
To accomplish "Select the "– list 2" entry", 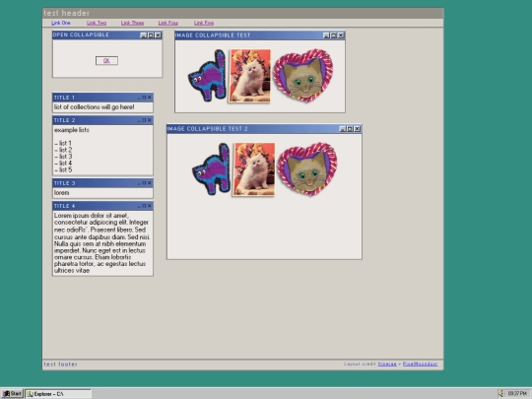I will (63, 150).
